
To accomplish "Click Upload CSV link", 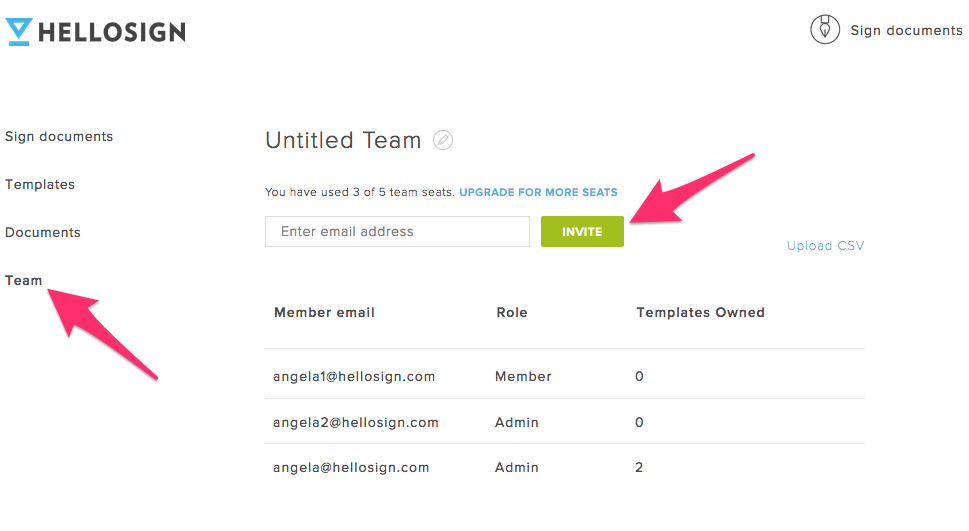I will point(825,245).
